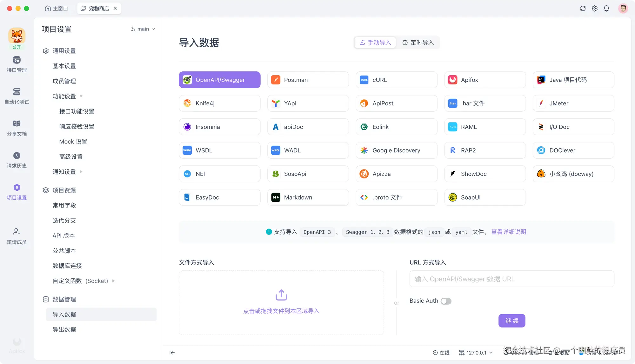Select Apizza import format
635x364 pixels.
point(397,174)
